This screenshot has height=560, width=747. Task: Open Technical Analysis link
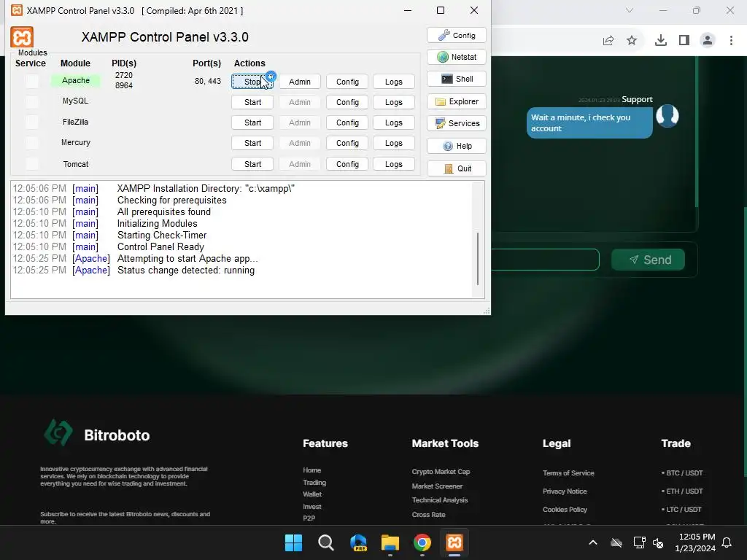click(440, 500)
